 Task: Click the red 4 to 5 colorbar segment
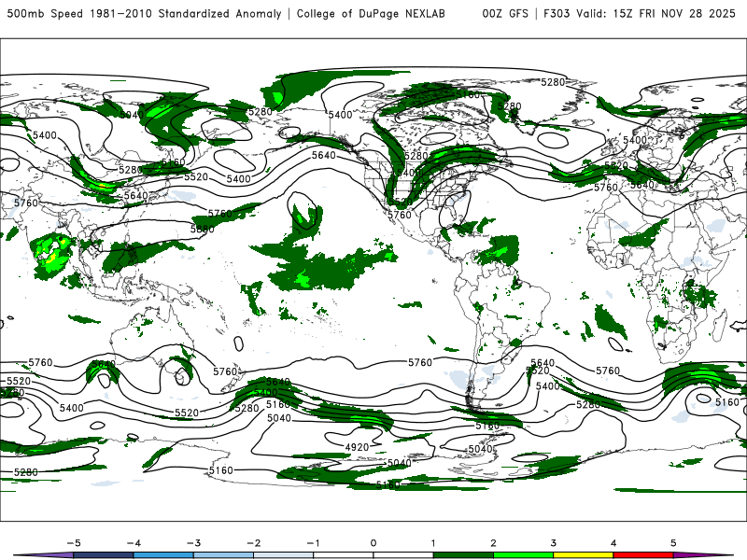[x=643, y=555]
